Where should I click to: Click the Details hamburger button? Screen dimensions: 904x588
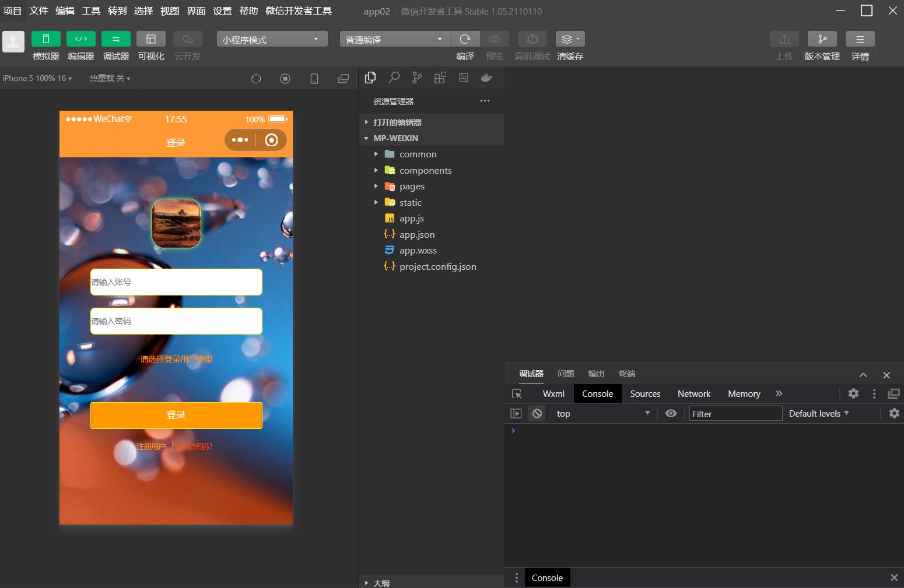(x=860, y=39)
